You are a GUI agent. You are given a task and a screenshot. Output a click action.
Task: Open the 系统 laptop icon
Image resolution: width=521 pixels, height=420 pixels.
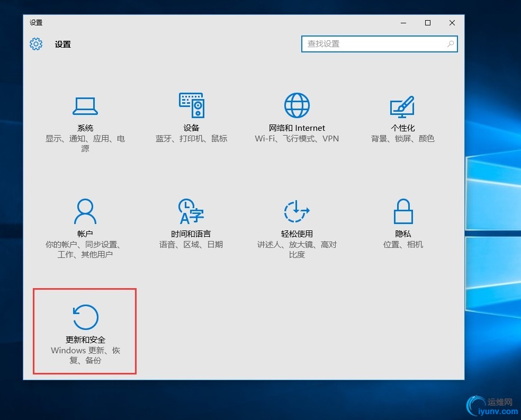pyautogui.click(x=85, y=106)
